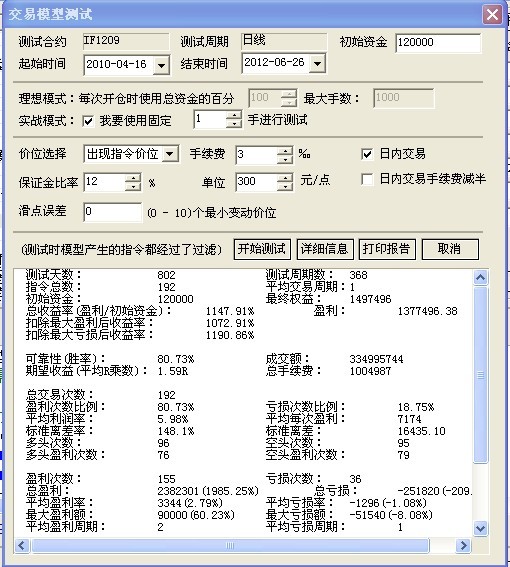
Task: Click the 测试合约 IF1209 field
Action: [126, 41]
